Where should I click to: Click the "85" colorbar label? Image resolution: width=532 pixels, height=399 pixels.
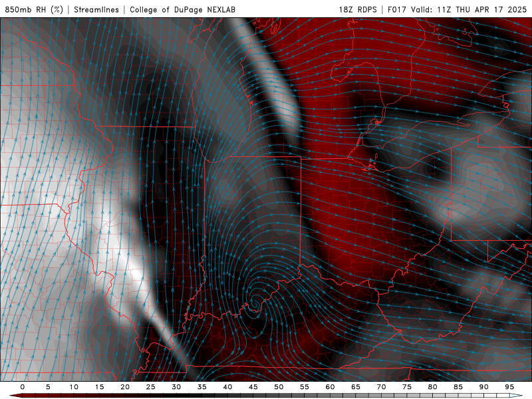coord(458,387)
